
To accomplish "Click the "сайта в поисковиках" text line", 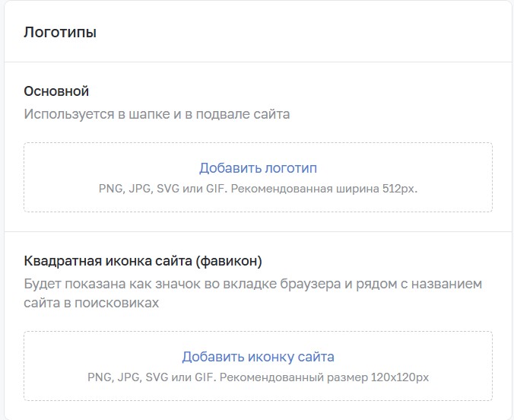I will pyautogui.click(x=91, y=303).
